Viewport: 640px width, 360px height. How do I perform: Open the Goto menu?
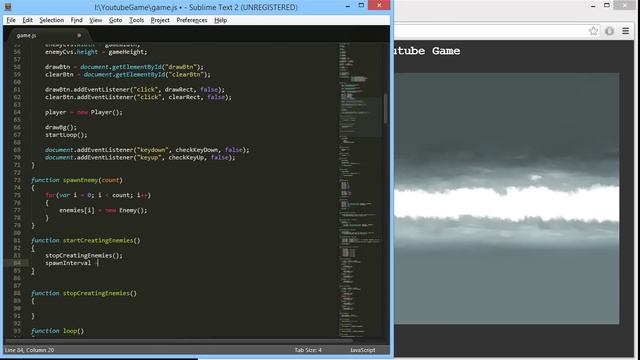point(116,20)
